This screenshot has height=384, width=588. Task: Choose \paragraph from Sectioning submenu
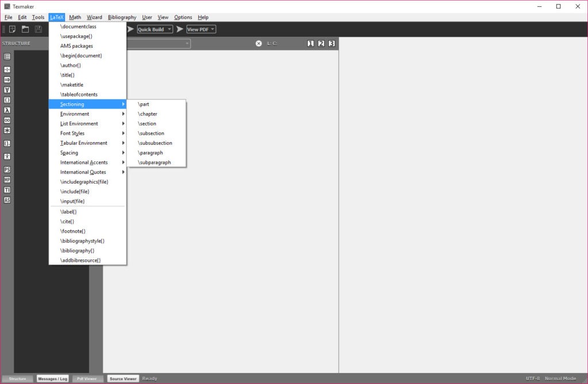156,153
